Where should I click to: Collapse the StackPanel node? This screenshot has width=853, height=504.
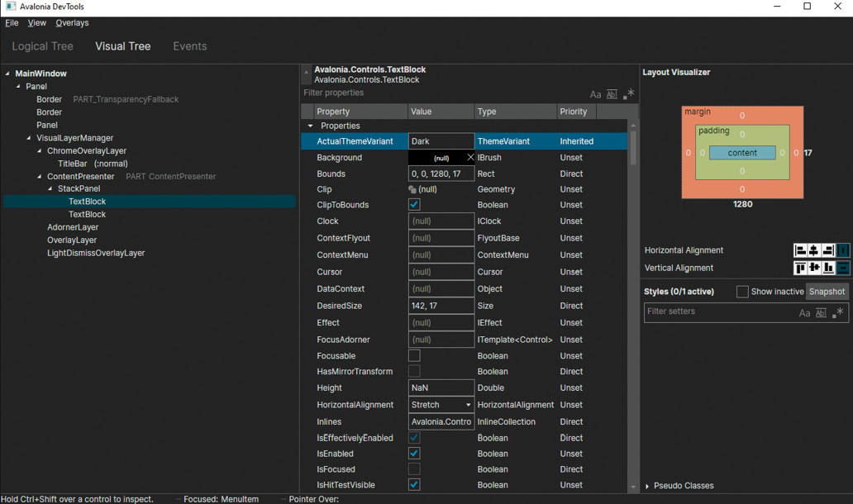pos(50,188)
